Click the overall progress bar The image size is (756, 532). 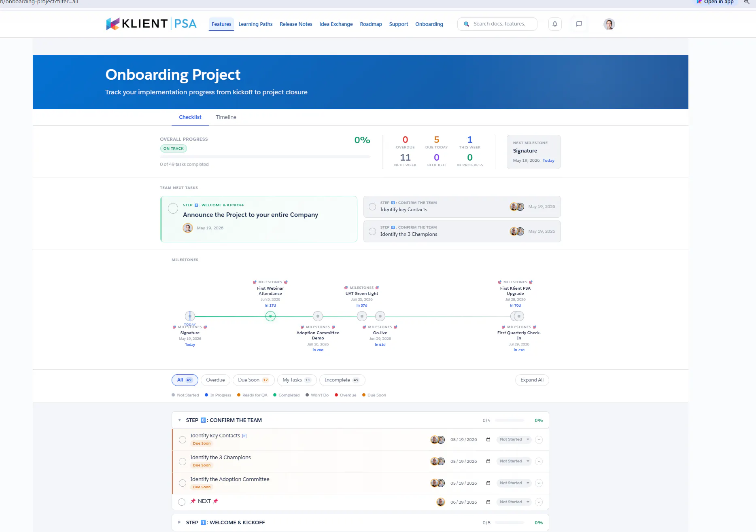(265, 157)
